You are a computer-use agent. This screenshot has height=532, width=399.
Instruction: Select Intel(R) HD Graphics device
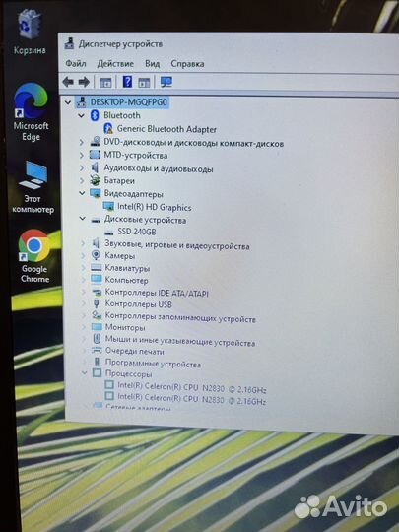point(155,207)
